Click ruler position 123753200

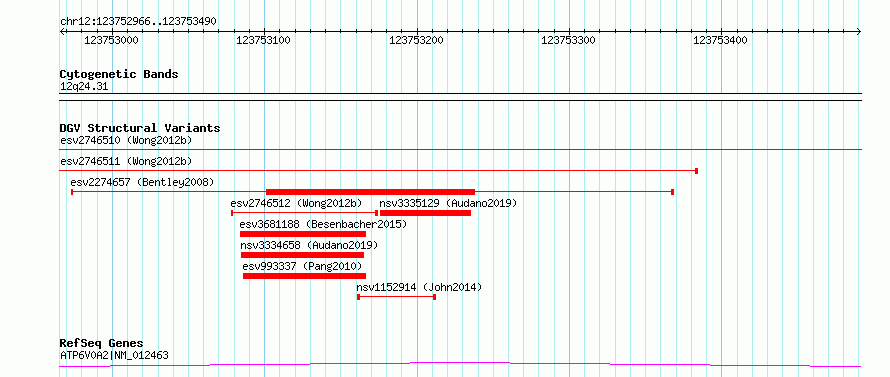tap(417, 40)
